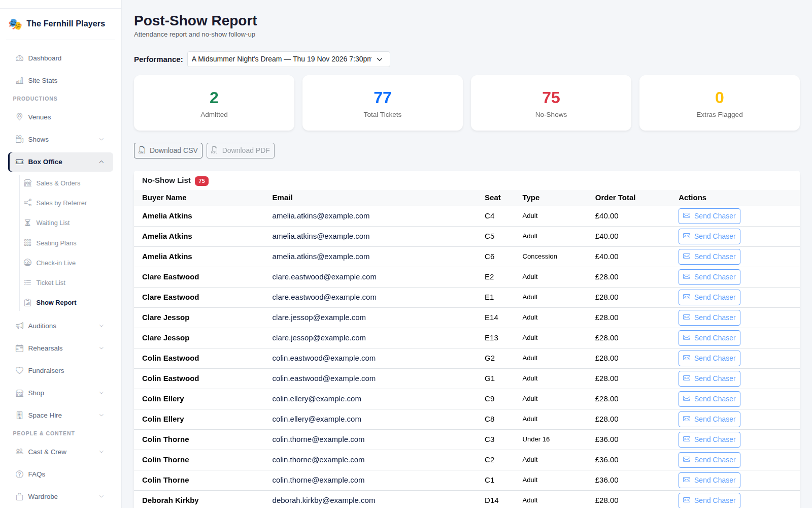Click the No-Show List 75 badge
This screenshot has height=508, width=812.
[201, 181]
